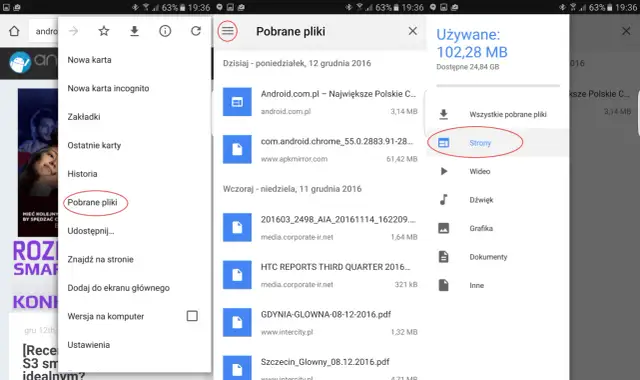The image size is (640, 380).
Task: Tap Android.com.pl page file icon
Action: pyautogui.click(x=237, y=102)
